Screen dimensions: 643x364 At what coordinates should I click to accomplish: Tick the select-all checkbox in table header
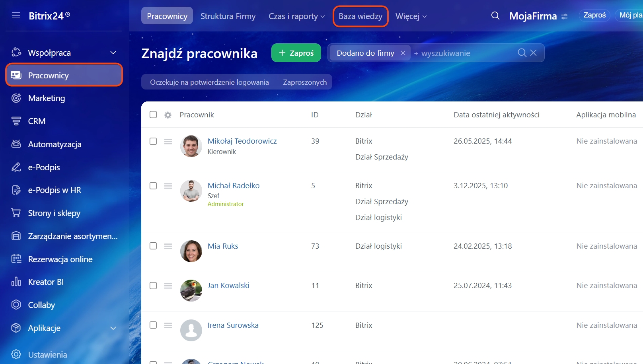(x=153, y=115)
